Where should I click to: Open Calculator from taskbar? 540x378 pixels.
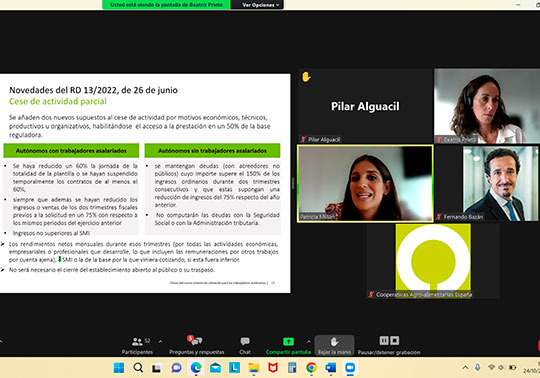[292, 368]
